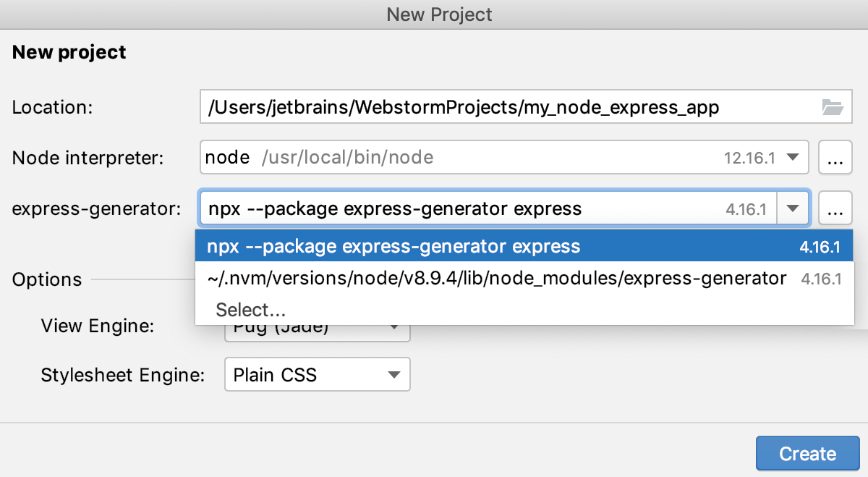This screenshot has width=868, height=477.
Task: Click the 'express-generator:' label
Action: 97,209
